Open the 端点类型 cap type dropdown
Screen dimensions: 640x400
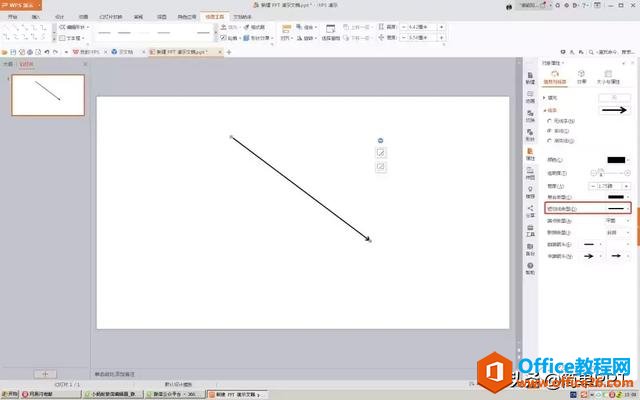click(x=616, y=220)
